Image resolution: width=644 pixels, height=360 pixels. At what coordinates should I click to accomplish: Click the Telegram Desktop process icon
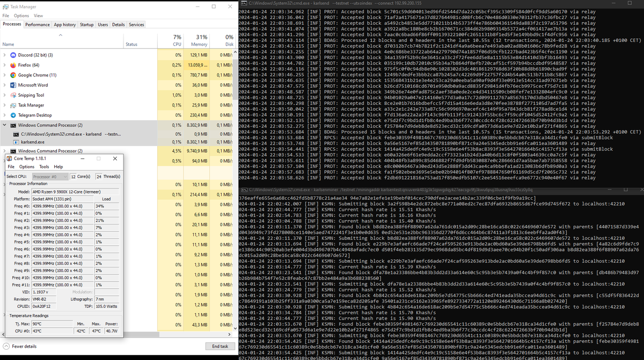click(x=13, y=115)
